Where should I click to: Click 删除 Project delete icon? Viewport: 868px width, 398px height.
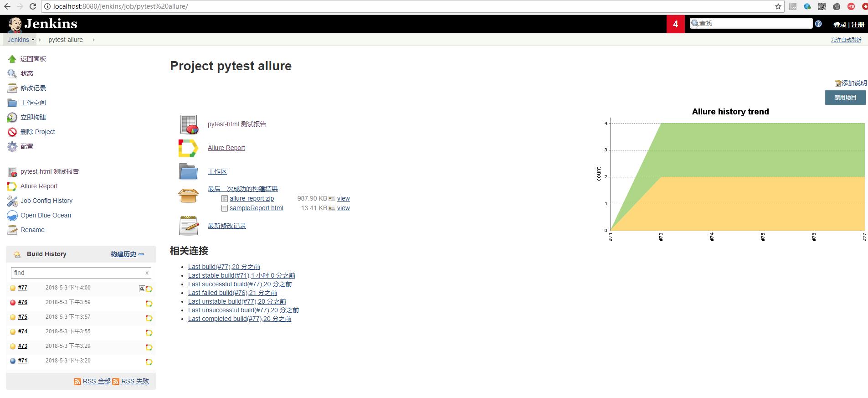(x=12, y=132)
